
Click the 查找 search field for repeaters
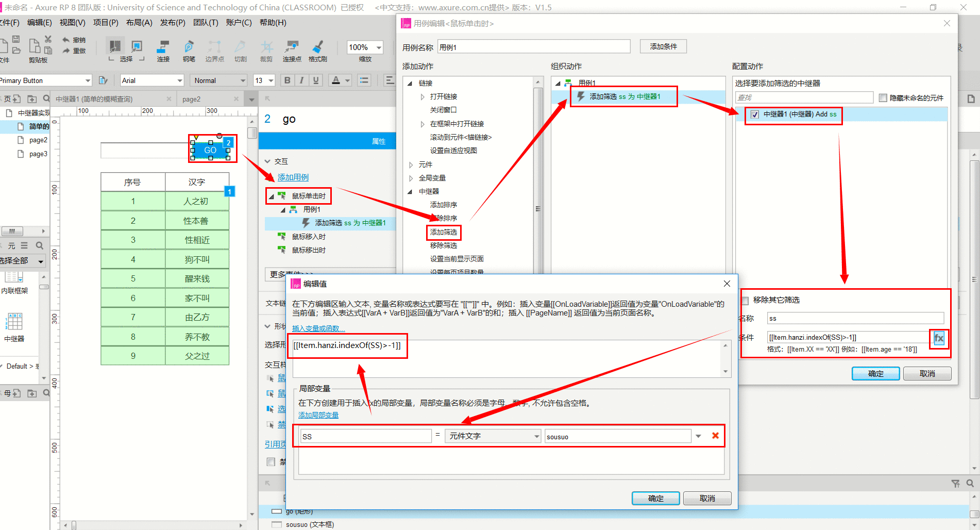(x=804, y=97)
